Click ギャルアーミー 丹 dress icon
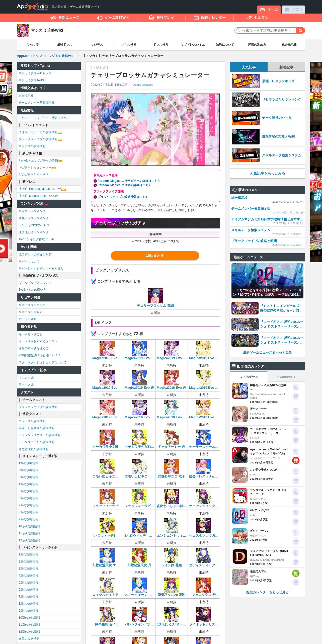Screen dimensions: 322x644 click(172, 437)
